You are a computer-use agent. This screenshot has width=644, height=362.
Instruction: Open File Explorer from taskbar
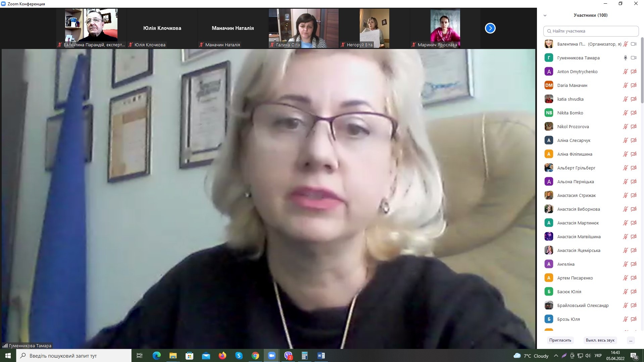(173, 356)
